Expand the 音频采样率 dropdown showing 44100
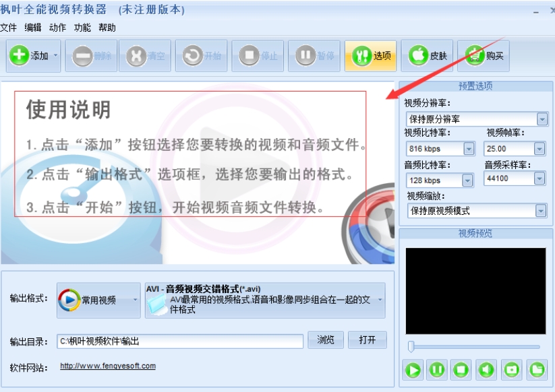Screen dimensions: 555x392 point(539,178)
